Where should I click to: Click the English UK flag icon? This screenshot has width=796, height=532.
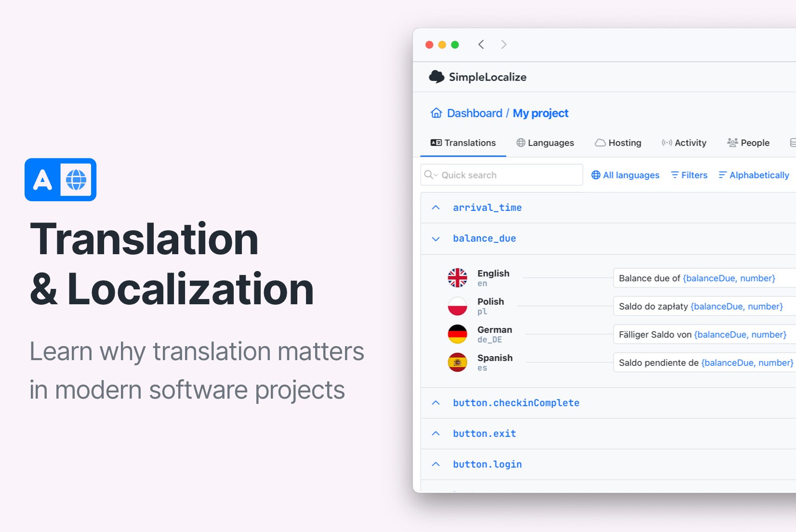point(457,278)
